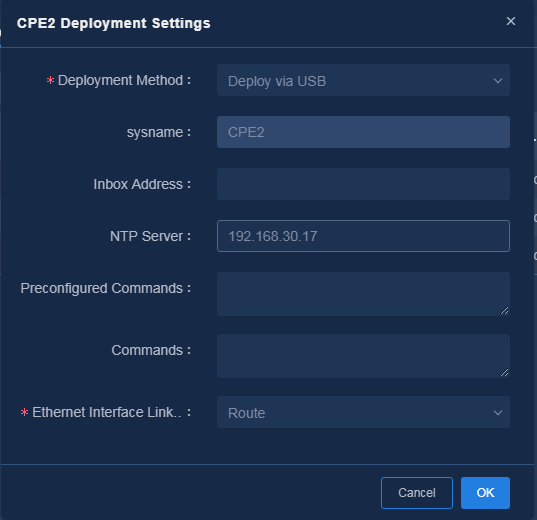Click the Commands box resize handle
The image size is (537, 520).
pyautogui.click(x=504, y=372)
